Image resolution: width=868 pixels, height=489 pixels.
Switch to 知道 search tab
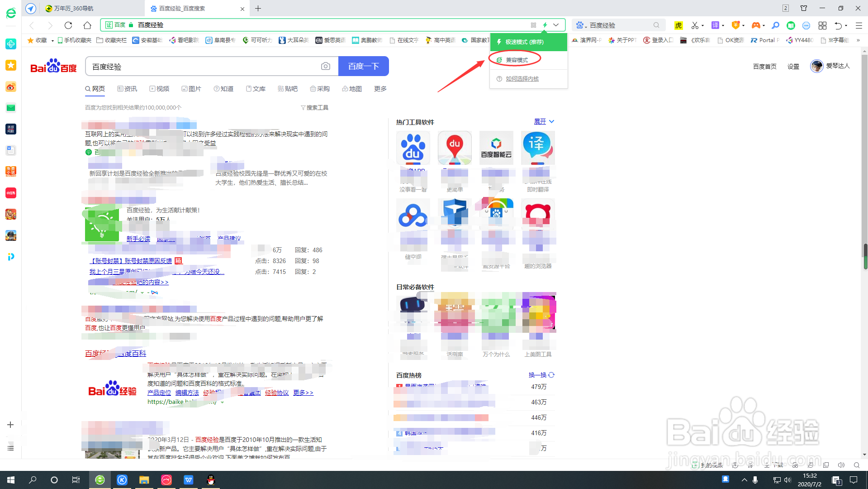click(223, 89)
